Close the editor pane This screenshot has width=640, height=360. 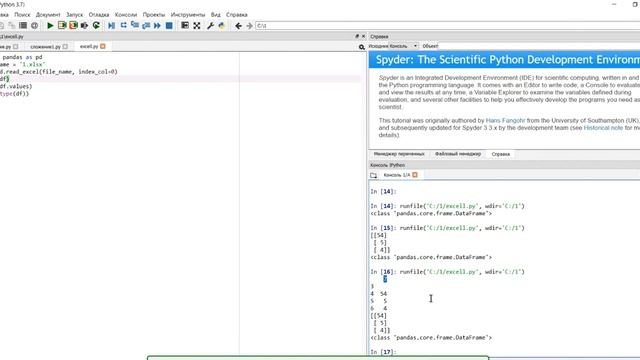click(363, 36)
